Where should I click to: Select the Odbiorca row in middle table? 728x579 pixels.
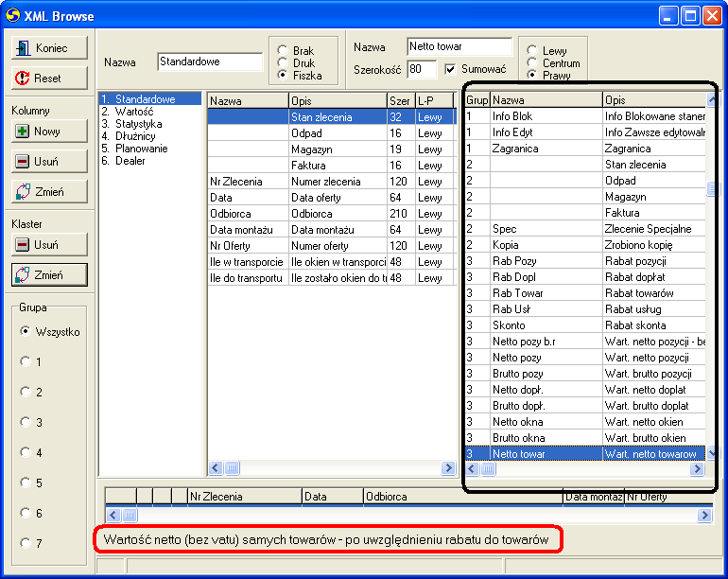click(332, 213)
